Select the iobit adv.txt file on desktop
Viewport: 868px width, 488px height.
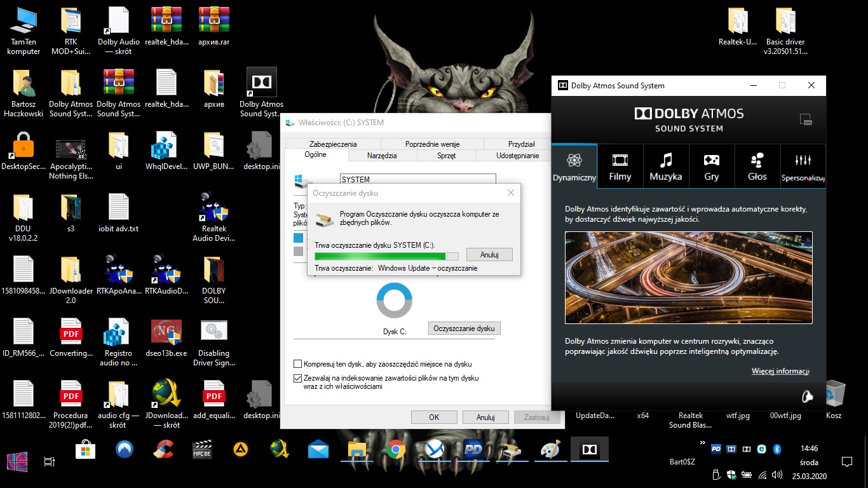119,213
